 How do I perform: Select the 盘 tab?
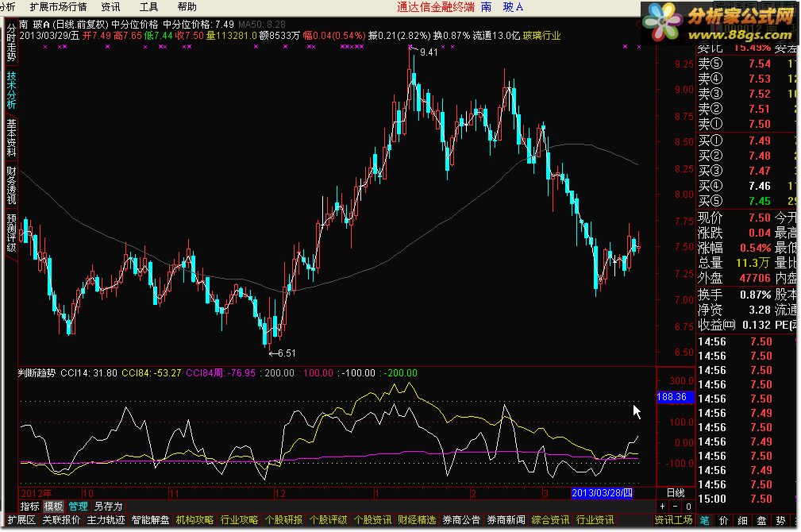[761, 521]
